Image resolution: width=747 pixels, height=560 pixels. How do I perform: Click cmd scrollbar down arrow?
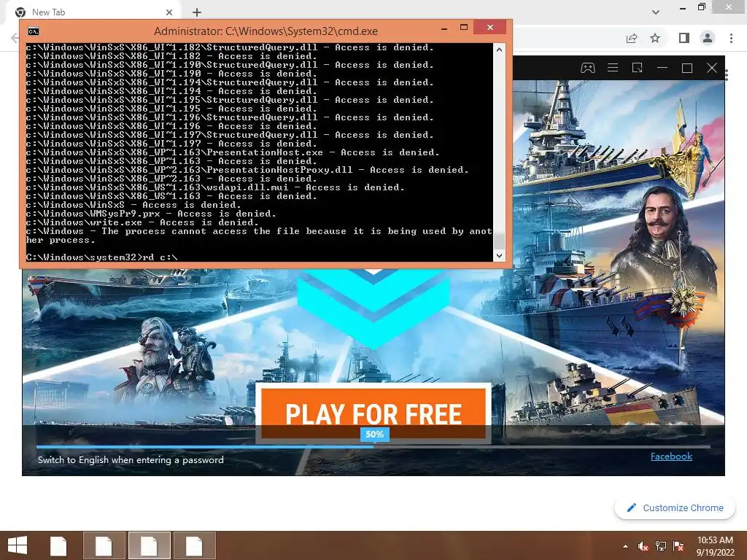point(499,256)
